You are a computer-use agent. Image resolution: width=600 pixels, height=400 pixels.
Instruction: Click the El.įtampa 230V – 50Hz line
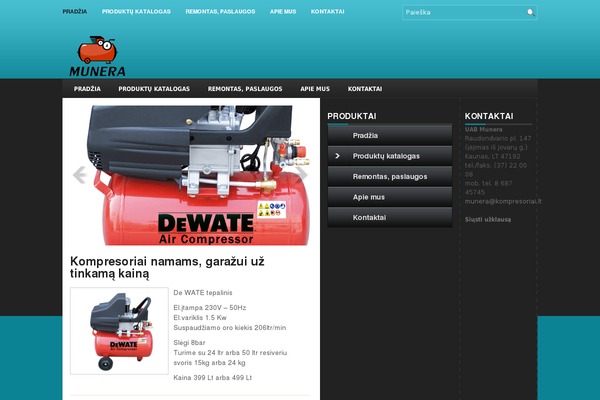tap(210, 308)
